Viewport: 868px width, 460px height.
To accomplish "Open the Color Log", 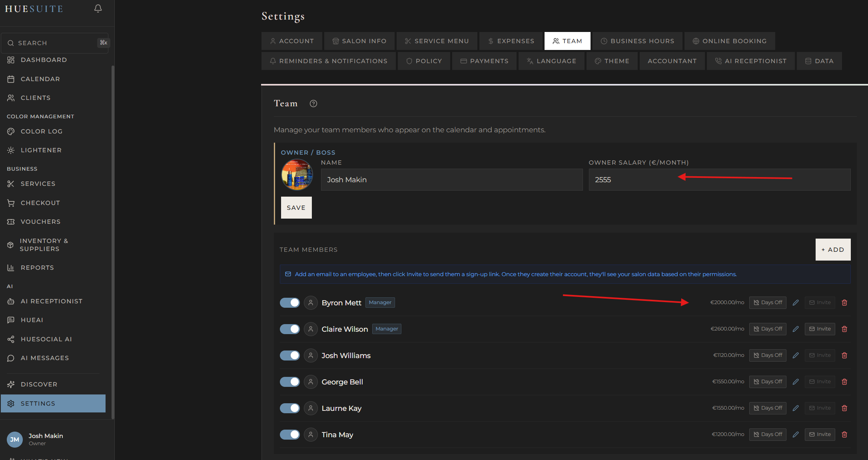I will [x=41, y=131].
